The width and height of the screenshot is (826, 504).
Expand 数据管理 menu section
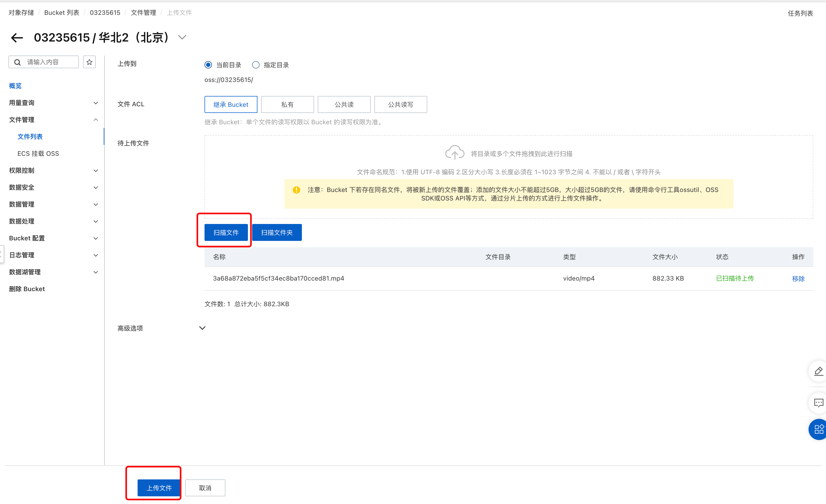pos(96,204)
